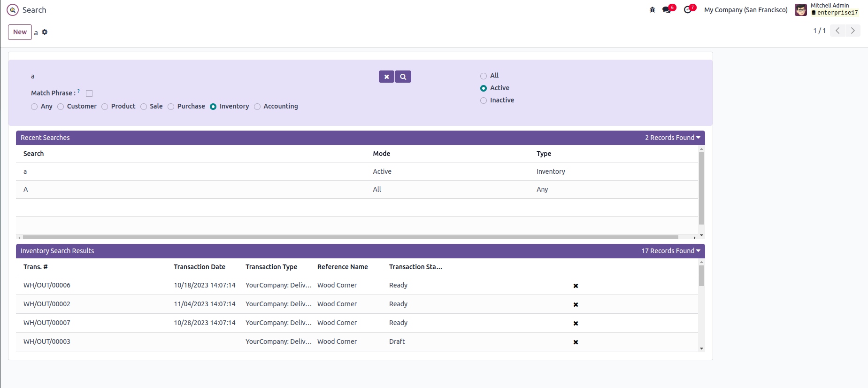Click the Recent Searches horizontal scrollbar

tap(350, 237)
